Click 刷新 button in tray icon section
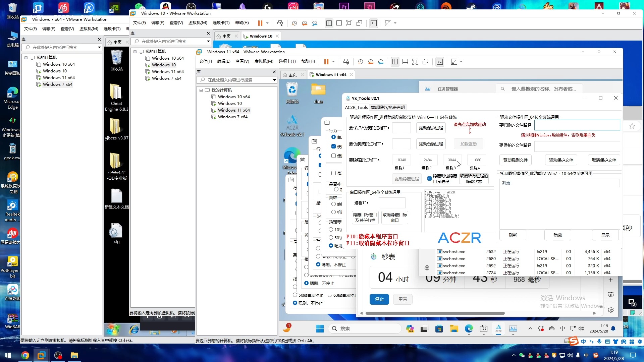The height and width of the screenshot is (362, 644). coord(513,235)
